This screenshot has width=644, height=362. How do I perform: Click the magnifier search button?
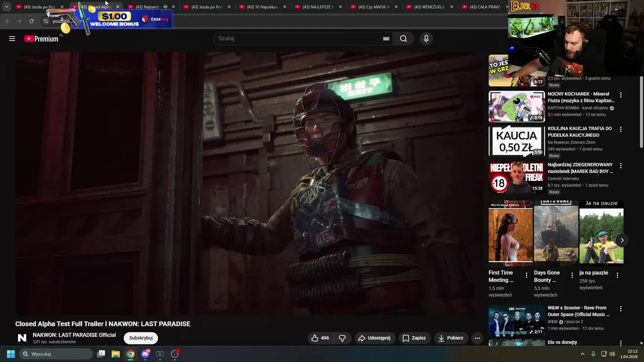tap(404, 39)
